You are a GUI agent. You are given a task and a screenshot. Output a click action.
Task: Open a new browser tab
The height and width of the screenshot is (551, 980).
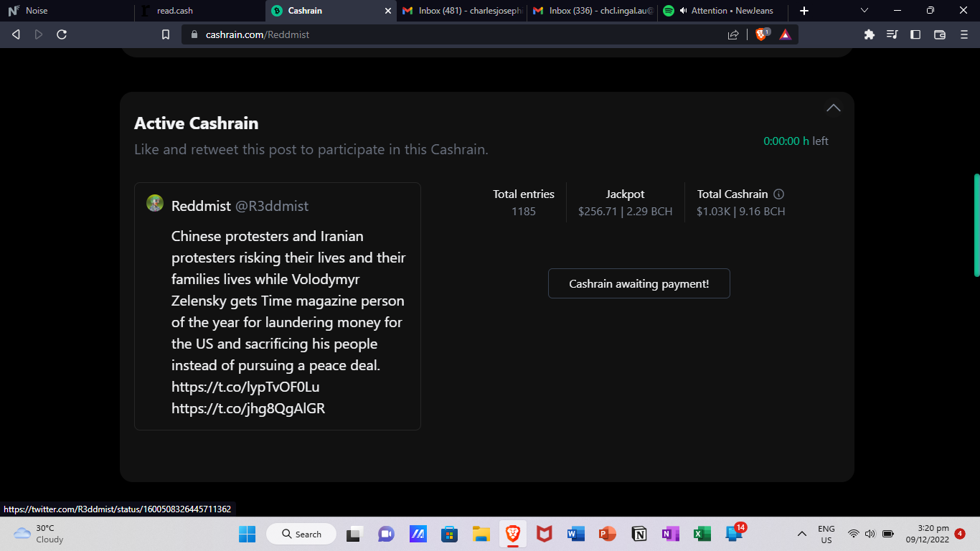(804, 11)
